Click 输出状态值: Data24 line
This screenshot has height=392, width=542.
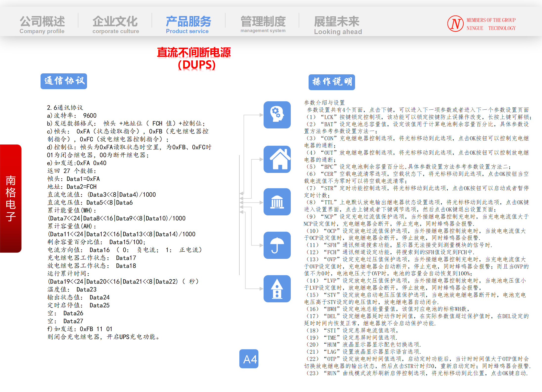(x=78, y=297)
